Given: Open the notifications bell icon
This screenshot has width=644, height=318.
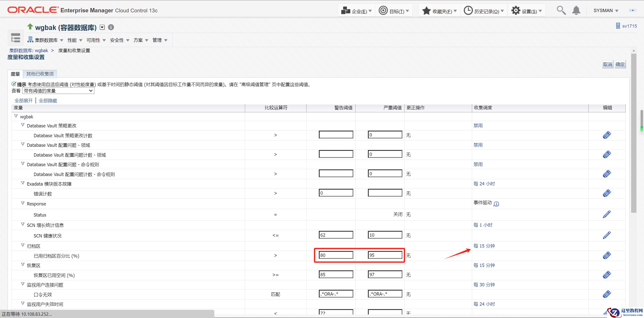Looking at the screenshot, I should click(x=576, y=10).
